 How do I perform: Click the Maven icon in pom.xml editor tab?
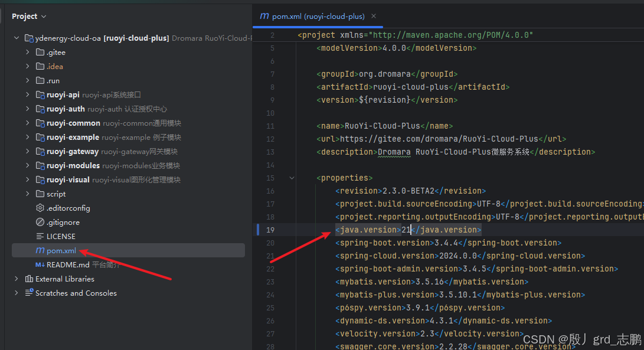pyautogui.click(x=264, y=16)
